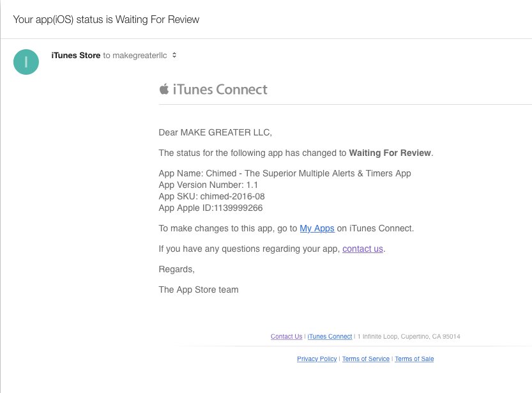Click the 'to makegreaterllc' recipient text
532x393 pixels.
[x=135, y=56]
